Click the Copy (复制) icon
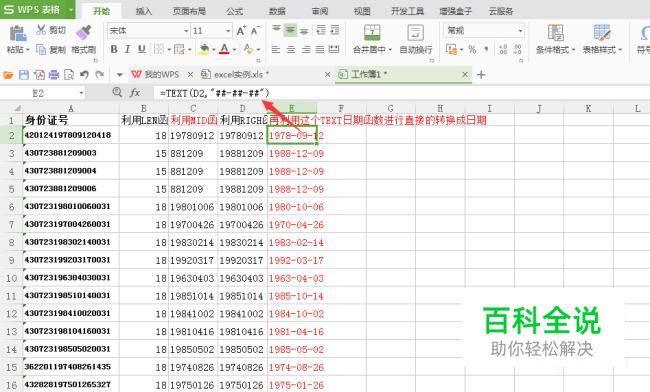 [x=41, y=50]
